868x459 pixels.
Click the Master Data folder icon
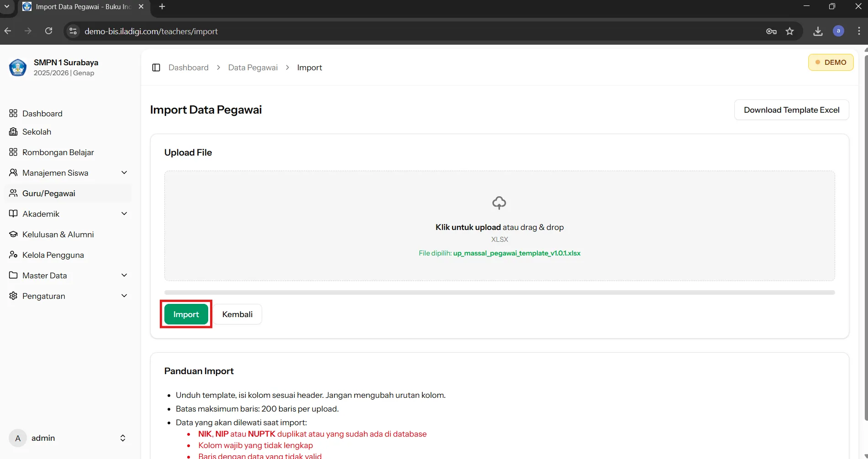[13, 275]
